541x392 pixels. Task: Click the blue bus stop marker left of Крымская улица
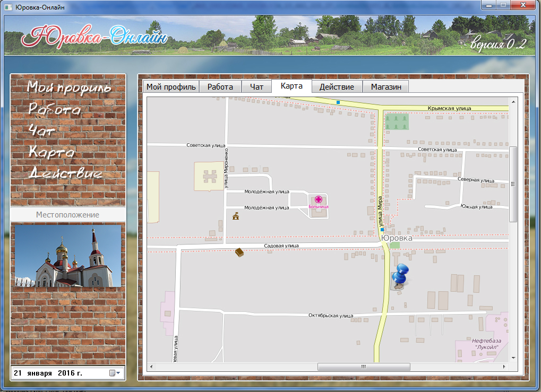click(x=338, y=102)
